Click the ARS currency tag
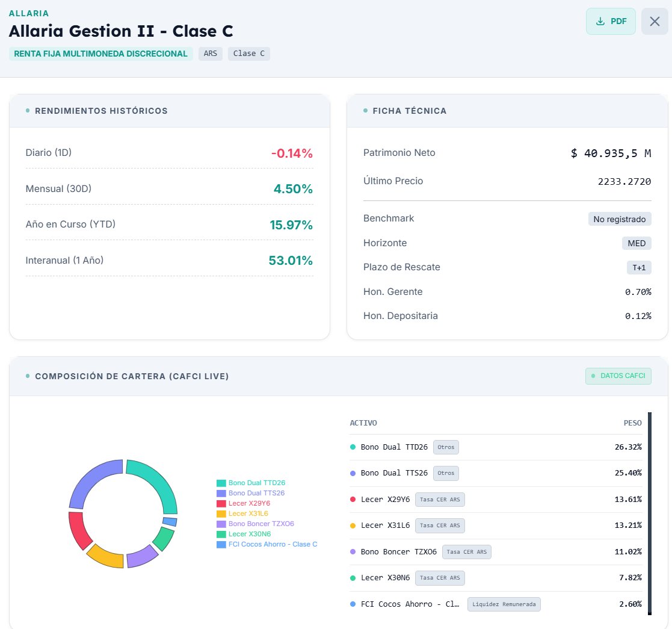This screenshot has width=672, height=629. (211, 54)
